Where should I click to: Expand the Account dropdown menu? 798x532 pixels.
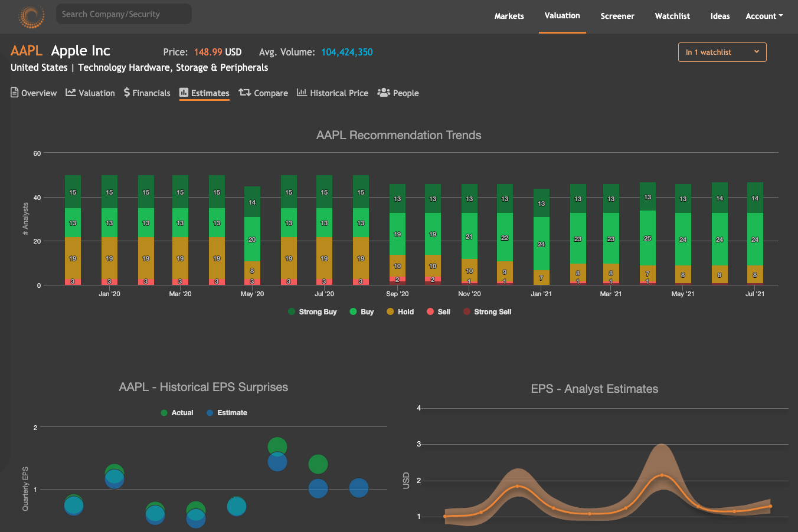764,16
